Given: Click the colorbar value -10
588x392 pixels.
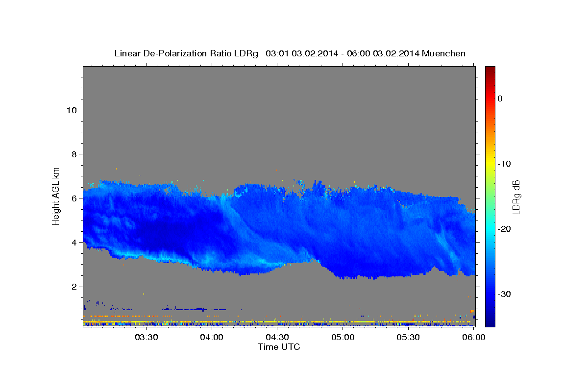Looking at the screenshot, I should click(x=504, y=164).
